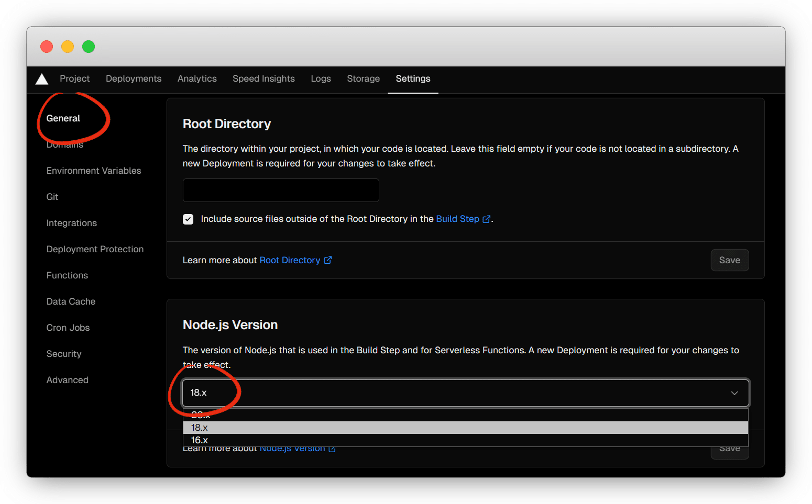Open the Build Step documentation link
This screenshot has height=504, width=812.
pyautogui.click(x=457, y=219)
